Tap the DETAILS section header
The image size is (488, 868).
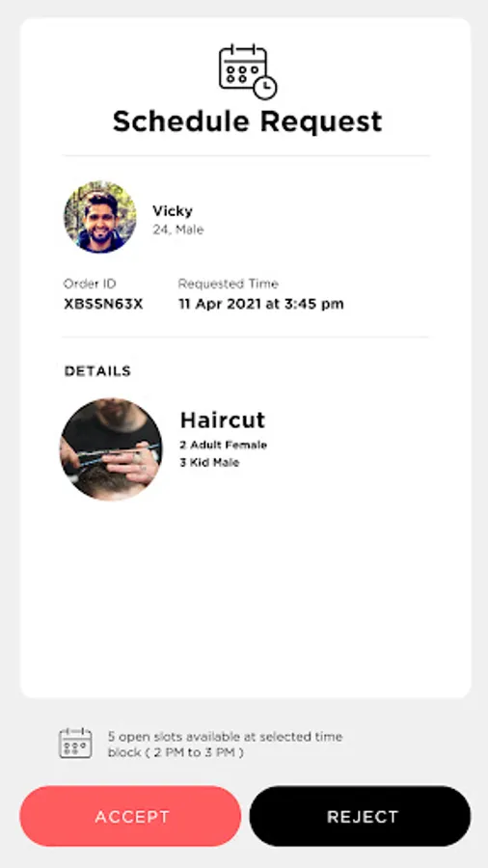click(x=97, y=371)
